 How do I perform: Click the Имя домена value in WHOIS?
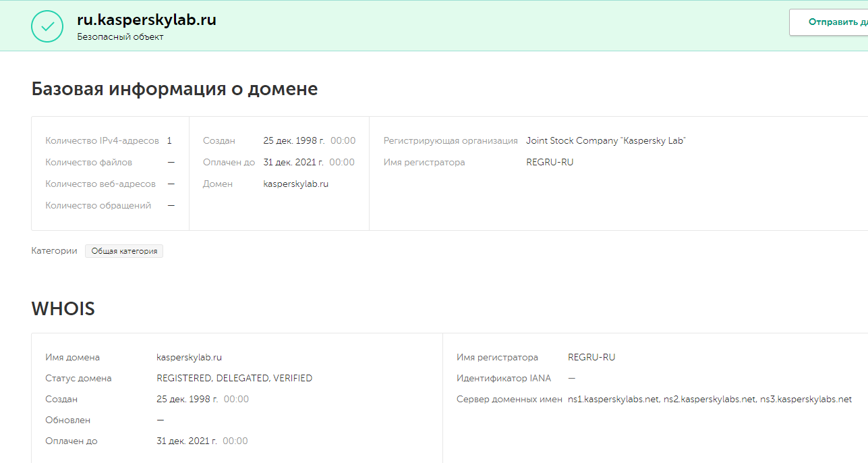(189, 358)
